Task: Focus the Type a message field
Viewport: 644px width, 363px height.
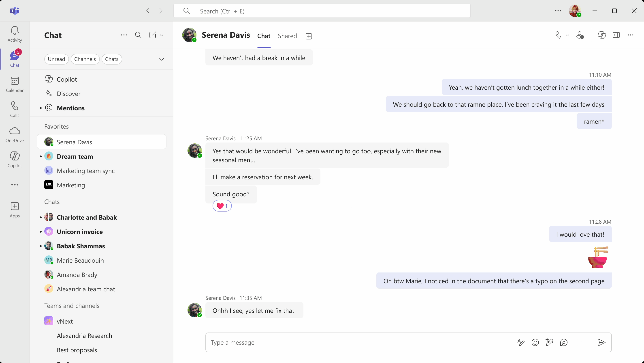Action: [x=360, y=342]
